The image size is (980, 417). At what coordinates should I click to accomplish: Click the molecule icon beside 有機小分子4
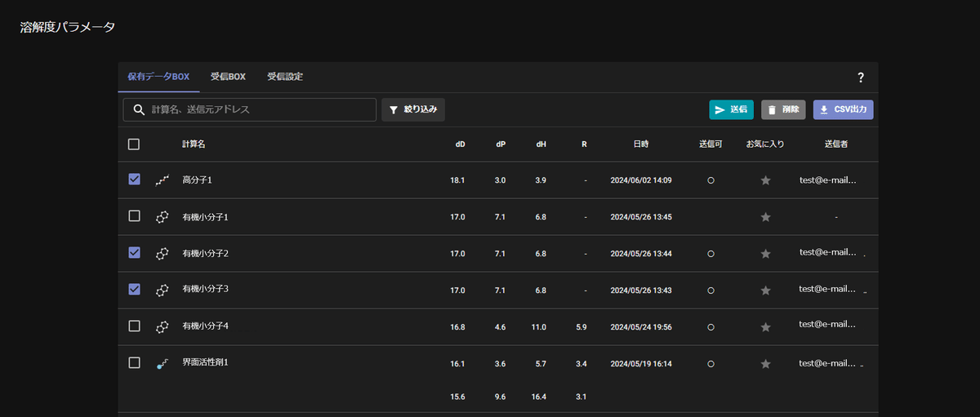click(163, 326)
